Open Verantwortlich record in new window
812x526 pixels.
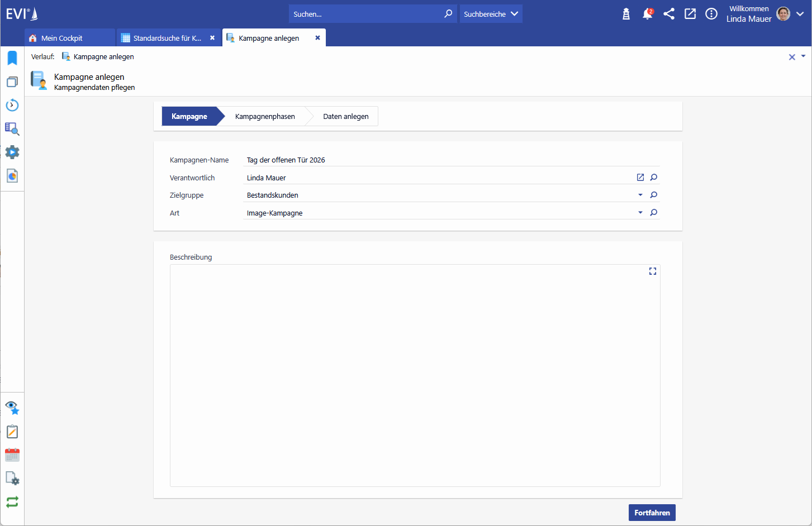(640, 178)
